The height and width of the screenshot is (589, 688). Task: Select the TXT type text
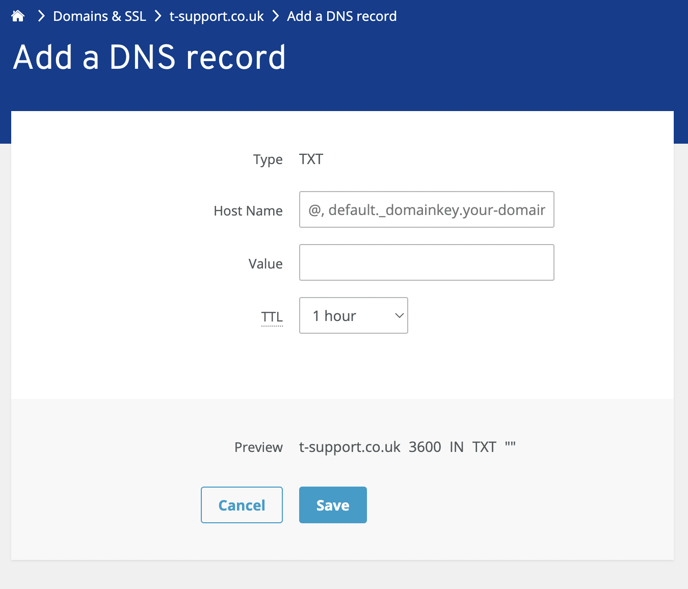click(x=311, y=159)
